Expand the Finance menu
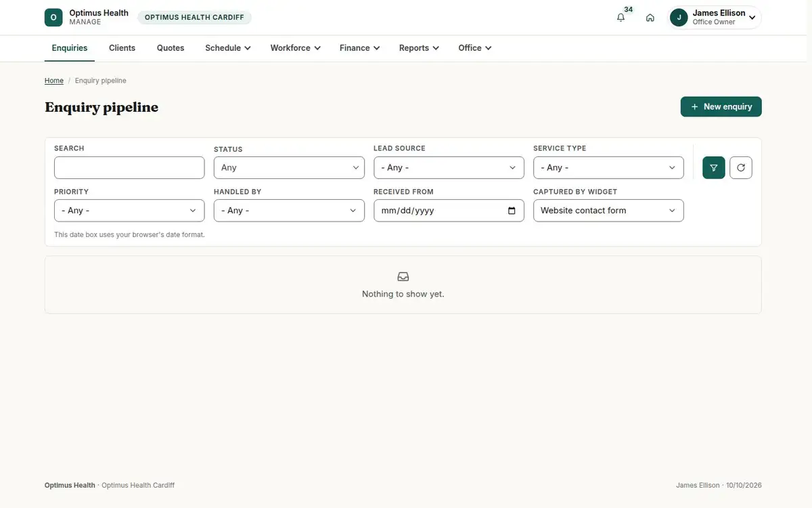 click(360, 48)
